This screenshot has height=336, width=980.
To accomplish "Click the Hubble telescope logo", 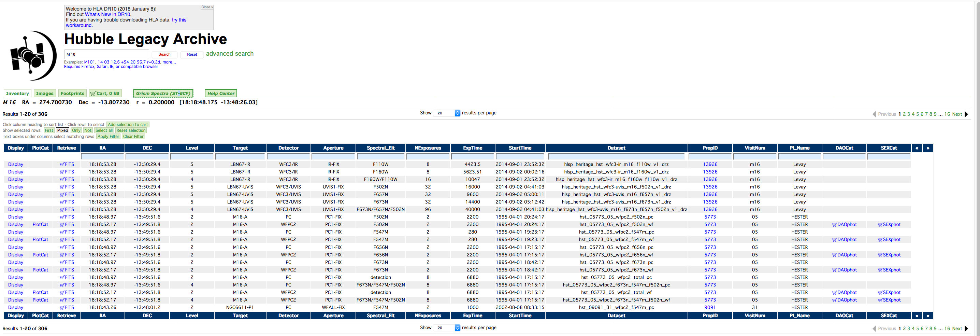I will 33,56.
